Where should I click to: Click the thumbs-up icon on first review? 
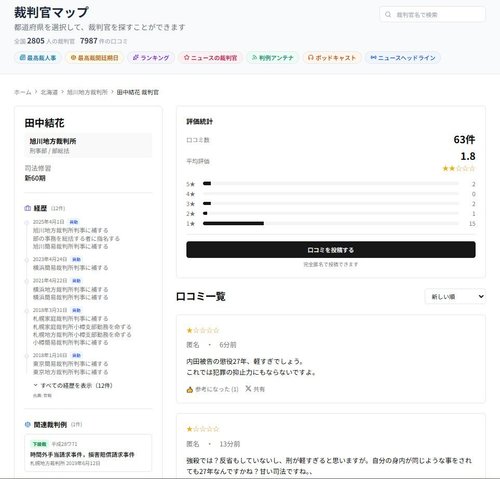[x=190, y=389]
